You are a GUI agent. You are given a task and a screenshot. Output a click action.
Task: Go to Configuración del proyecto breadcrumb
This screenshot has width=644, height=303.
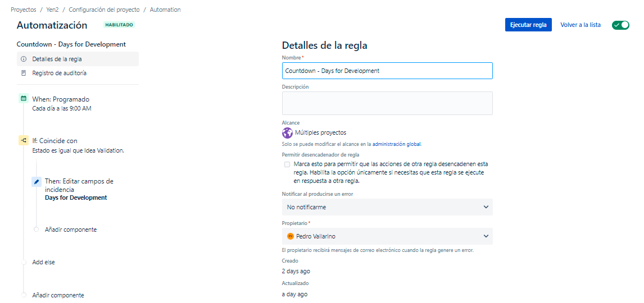tap(104, 10)
